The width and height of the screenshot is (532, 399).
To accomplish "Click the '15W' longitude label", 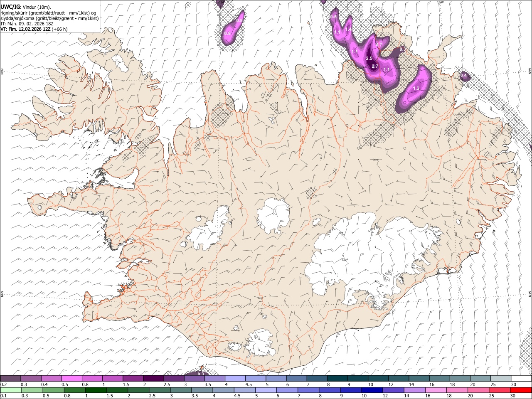I will point(440,2).
